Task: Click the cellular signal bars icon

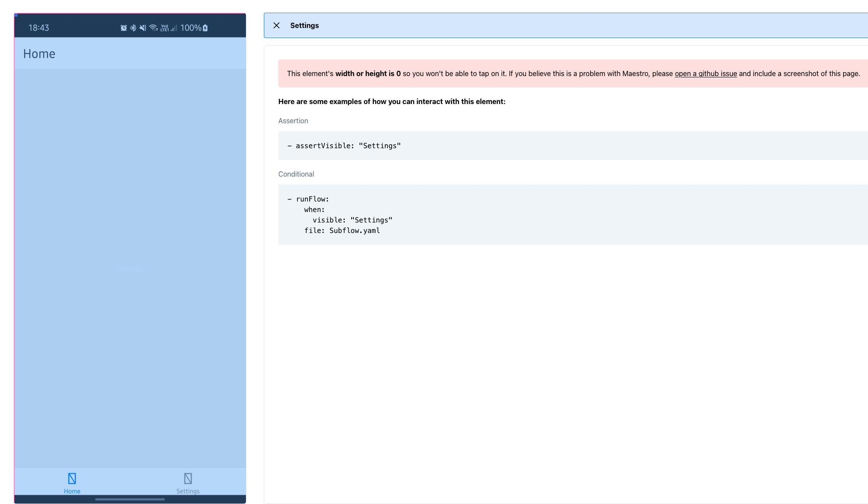Action: (x=174, y=28)
